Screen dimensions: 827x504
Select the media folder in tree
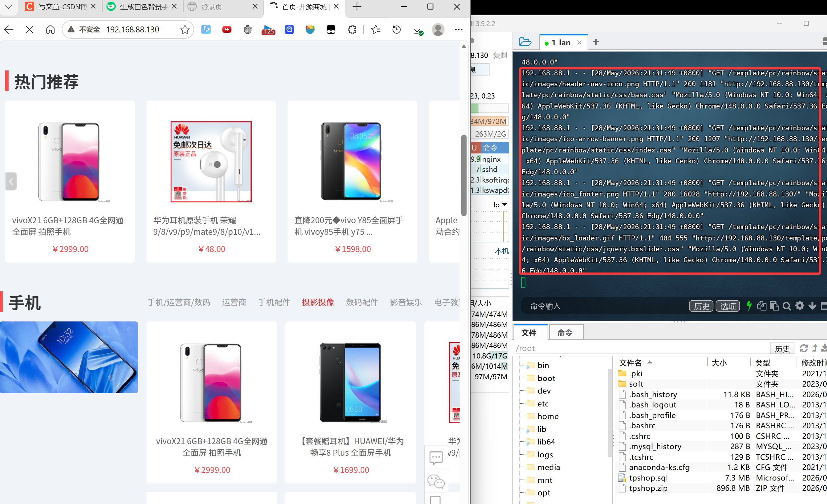(549, 467)
